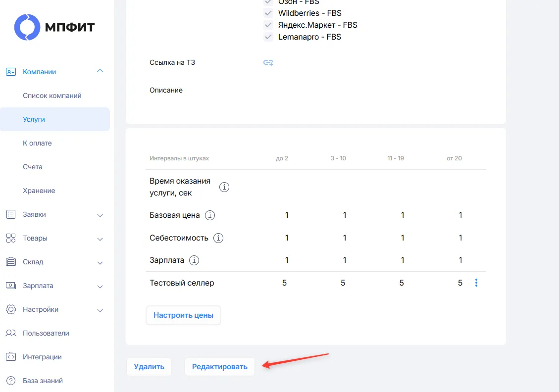This screenshot has height=392, width=559.
Task: Click info icon next to Зарплата row
Action: [x=194, y=260]
